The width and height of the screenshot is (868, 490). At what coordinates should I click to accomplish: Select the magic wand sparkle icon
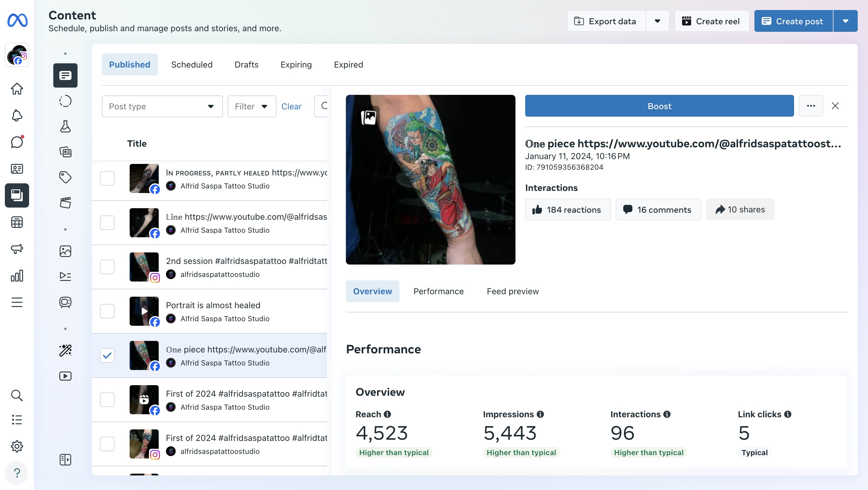pos(65,350)
